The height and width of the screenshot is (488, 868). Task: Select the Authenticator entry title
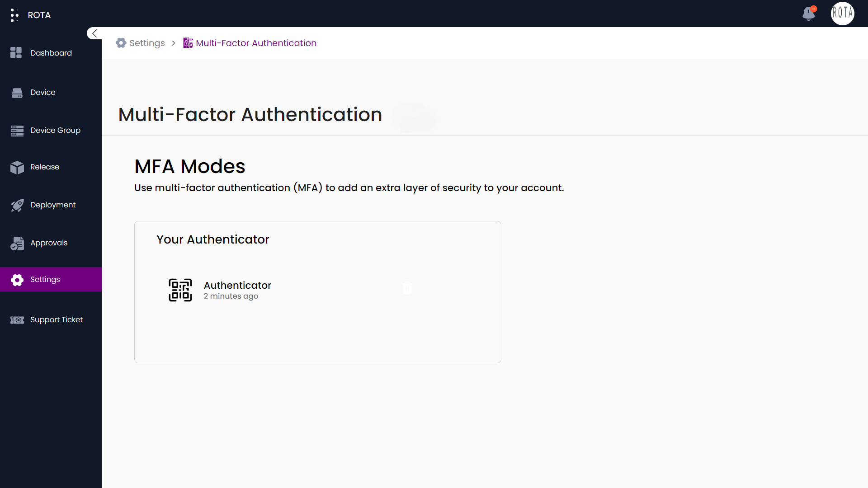click(237, 285)
